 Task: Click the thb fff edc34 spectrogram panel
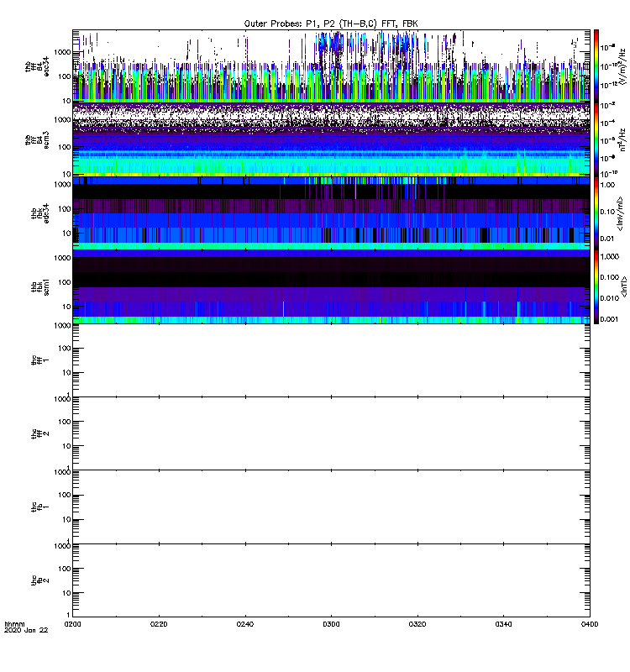[x=331, y=66]
